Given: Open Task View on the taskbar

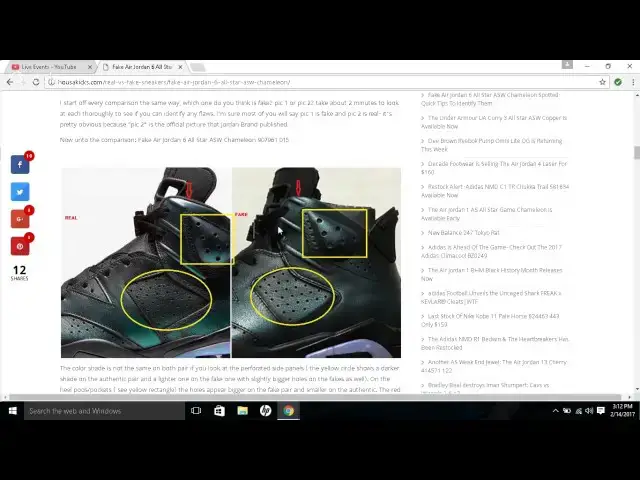Looking at the screenshot, I should coord(196,411).
